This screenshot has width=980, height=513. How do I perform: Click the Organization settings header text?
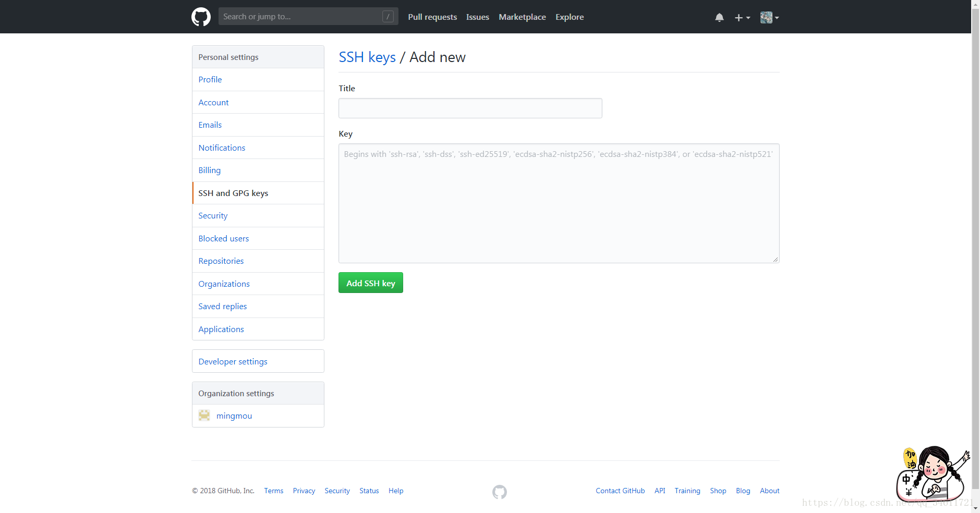pos(236,393)
